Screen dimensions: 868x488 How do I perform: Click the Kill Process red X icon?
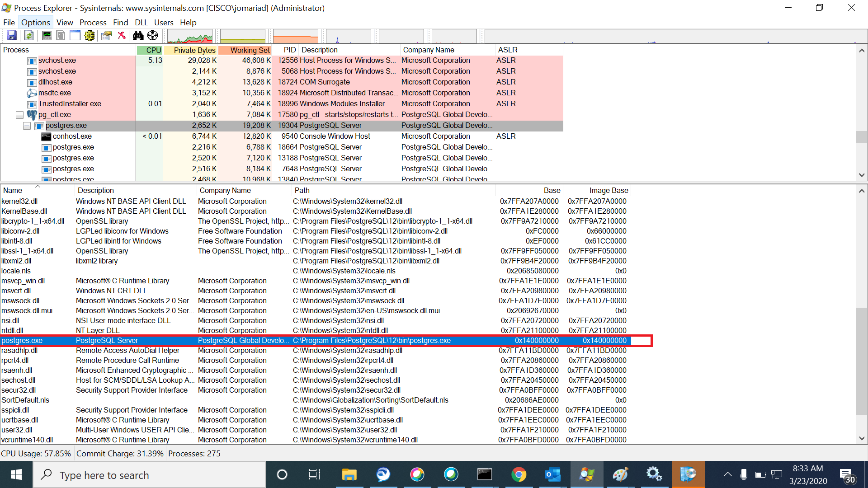tap(122, 35)
